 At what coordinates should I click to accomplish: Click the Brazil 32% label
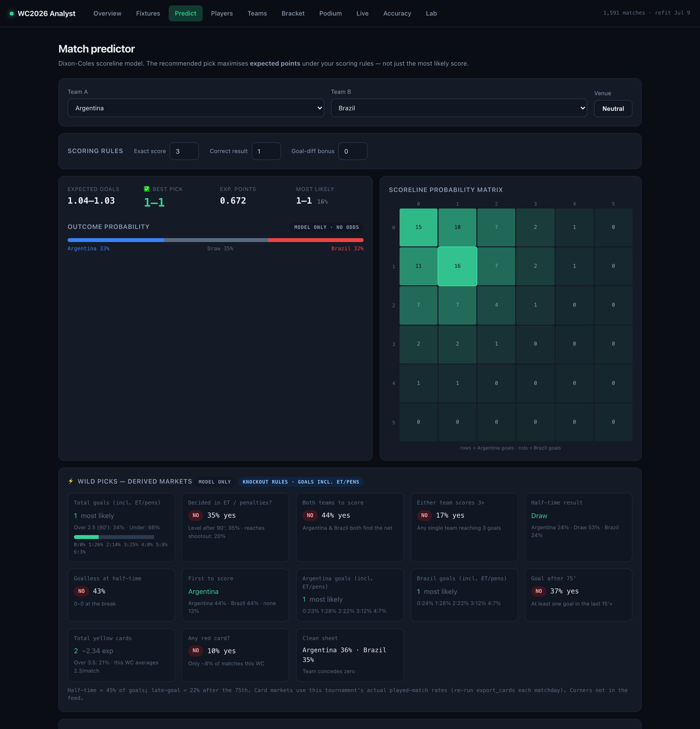coord(347,248)
